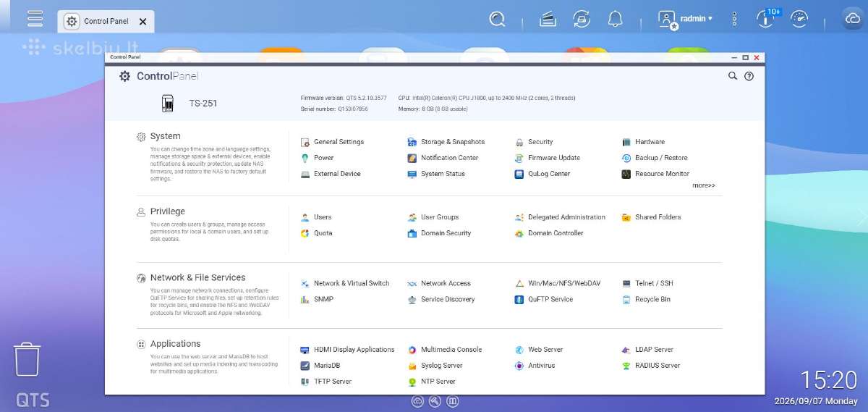Viewport: 868px width, 412px height.
Task: Open Win/Mac/NFS/WebDAV settings
Action: 558,283
